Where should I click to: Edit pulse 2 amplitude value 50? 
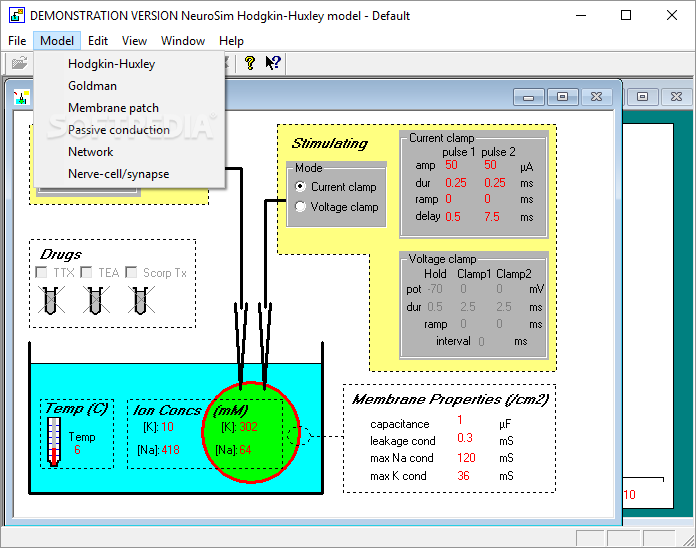point(490,165)
